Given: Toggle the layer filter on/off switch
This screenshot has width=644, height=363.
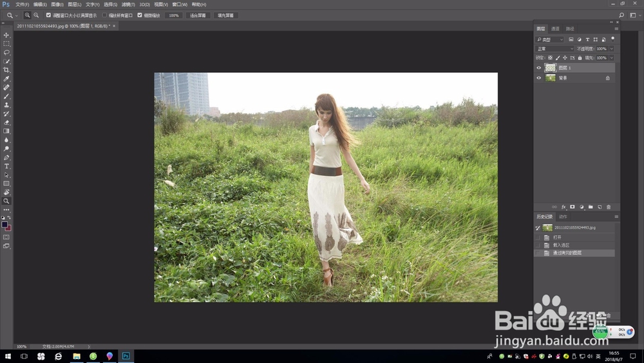Looking at the screenshot, I should 613,39.
